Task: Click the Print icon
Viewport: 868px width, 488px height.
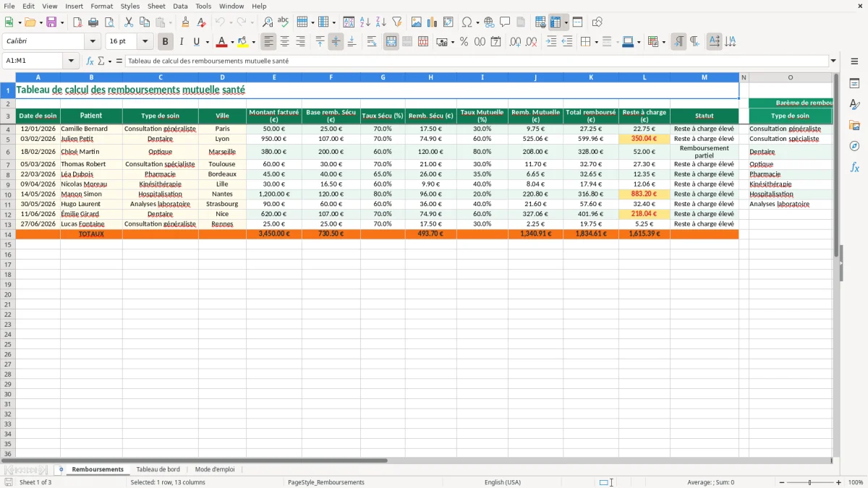Action: (93, 22)
